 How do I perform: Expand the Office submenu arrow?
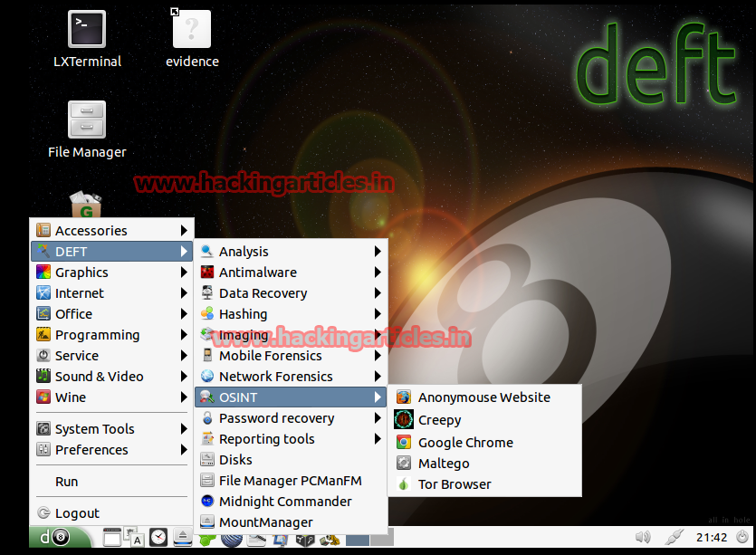184,314
